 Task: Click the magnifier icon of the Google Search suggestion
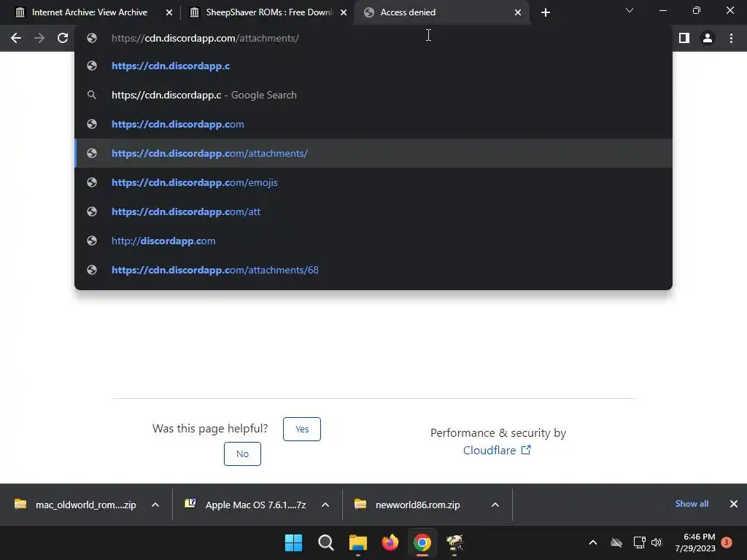click(92, 95)
